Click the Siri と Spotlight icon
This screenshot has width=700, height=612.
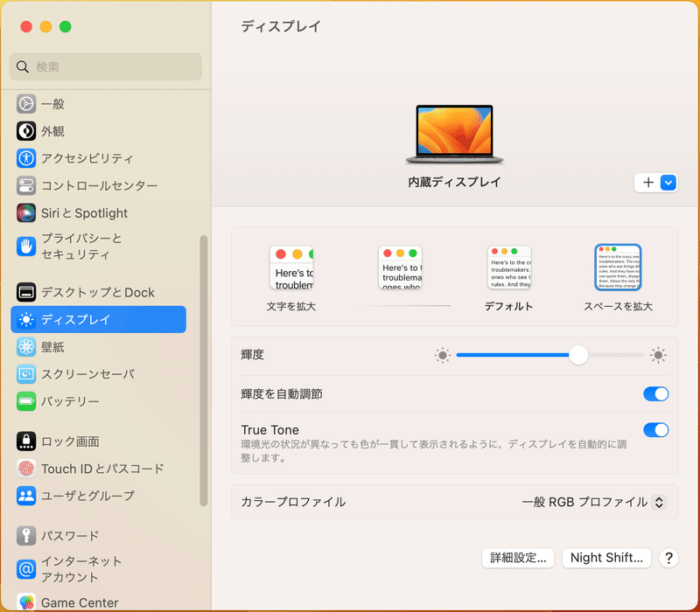26,213
